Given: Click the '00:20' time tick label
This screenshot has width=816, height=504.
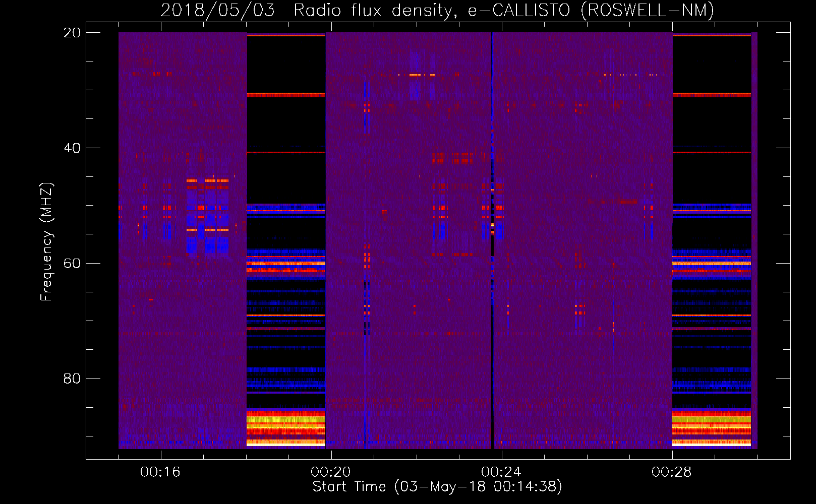Looking at the screenshot, I should [x=331, y=472].
